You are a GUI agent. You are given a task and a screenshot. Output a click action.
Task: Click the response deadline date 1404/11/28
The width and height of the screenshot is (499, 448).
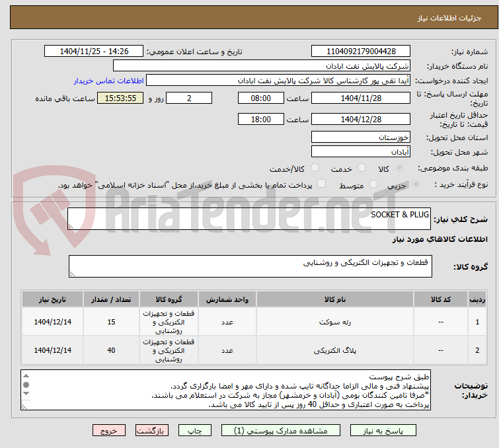[361, 98]
